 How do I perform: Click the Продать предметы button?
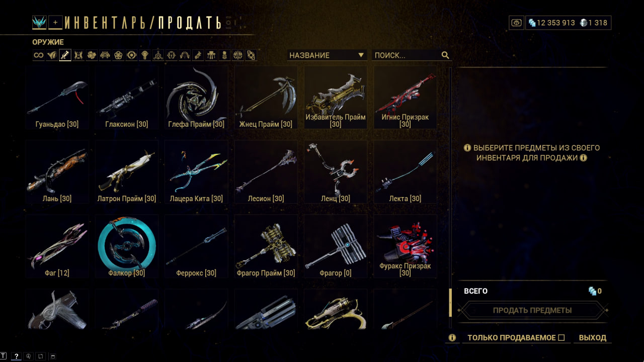point(532,310)
